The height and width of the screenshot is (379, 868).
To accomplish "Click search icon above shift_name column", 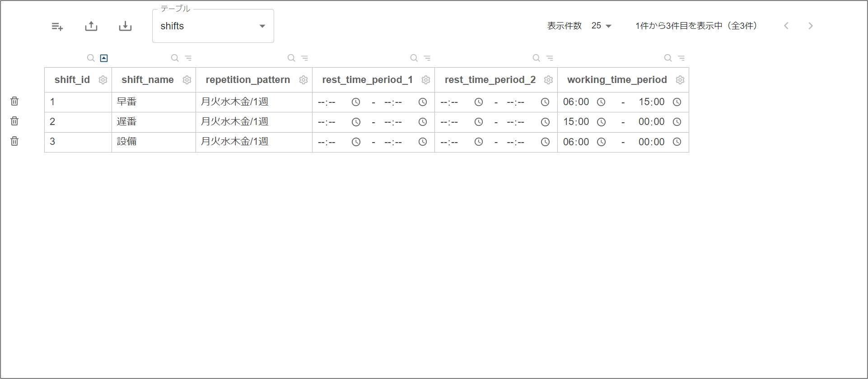I will pos(175,58).
